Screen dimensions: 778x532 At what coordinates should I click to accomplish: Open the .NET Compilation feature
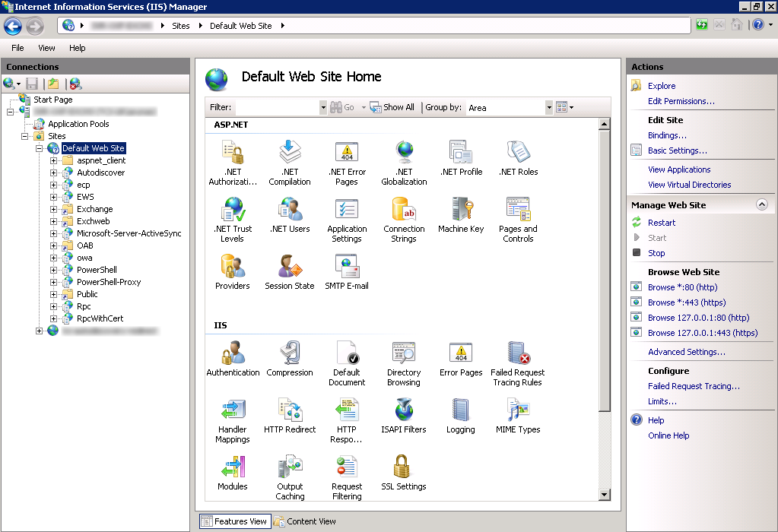coord(290,163)
